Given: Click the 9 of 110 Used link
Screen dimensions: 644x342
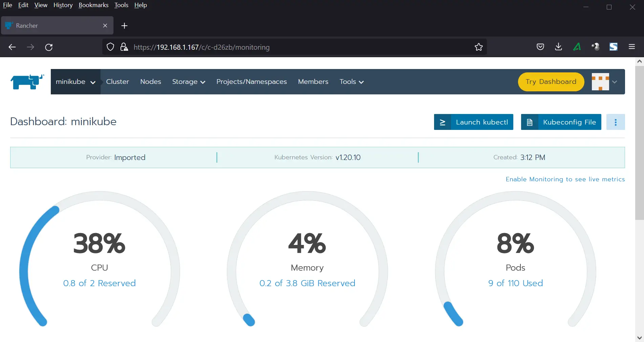Looking at the screenshot, I should (515, 283).
